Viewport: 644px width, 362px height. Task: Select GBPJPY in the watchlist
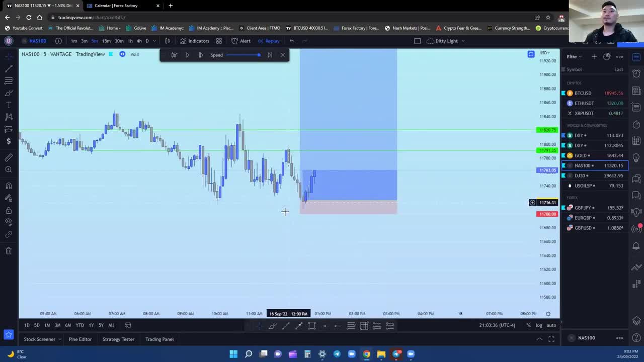595,208
